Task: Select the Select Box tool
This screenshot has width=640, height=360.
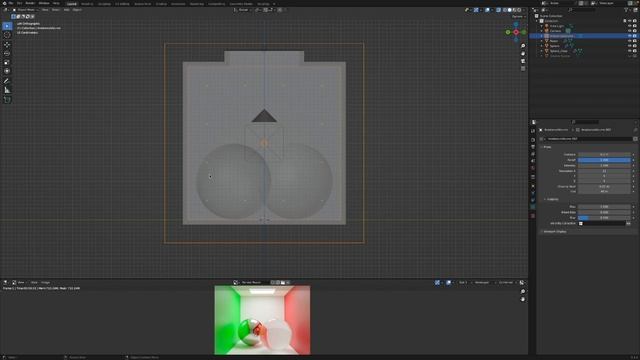Action: [x=7, y=26]
